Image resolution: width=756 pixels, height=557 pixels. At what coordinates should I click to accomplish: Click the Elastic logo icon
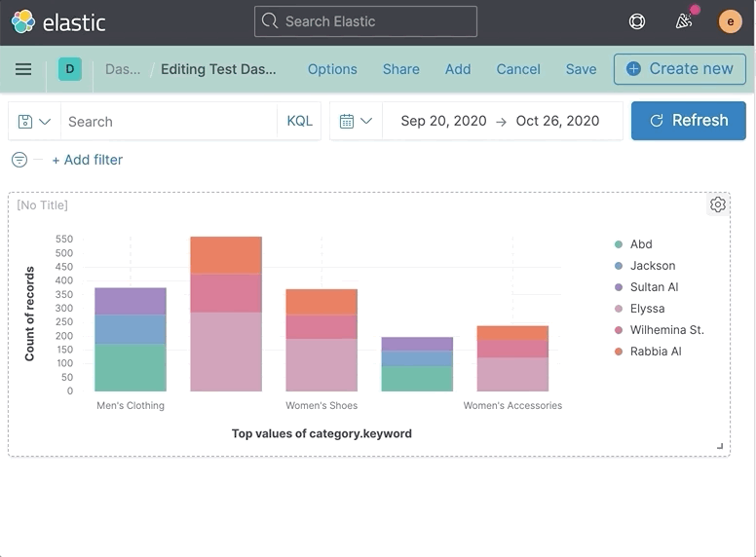point(23,21)
